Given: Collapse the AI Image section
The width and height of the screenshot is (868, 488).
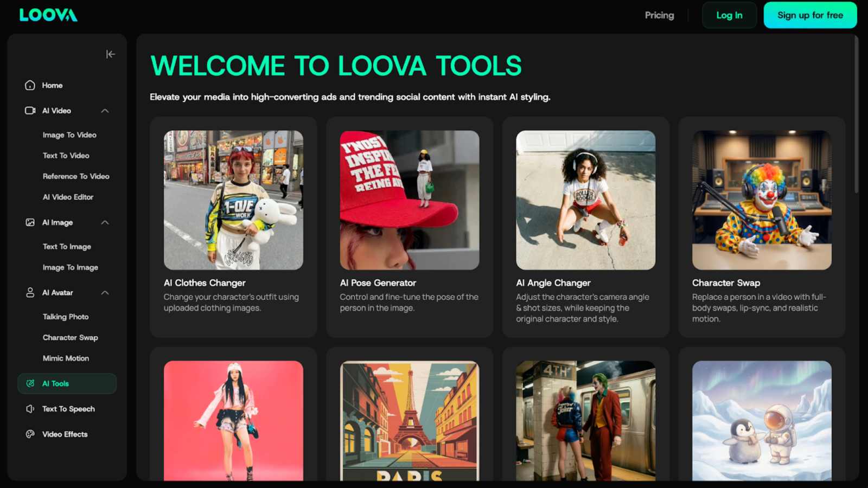Looking at the screenshot, I should click(106, 222).
